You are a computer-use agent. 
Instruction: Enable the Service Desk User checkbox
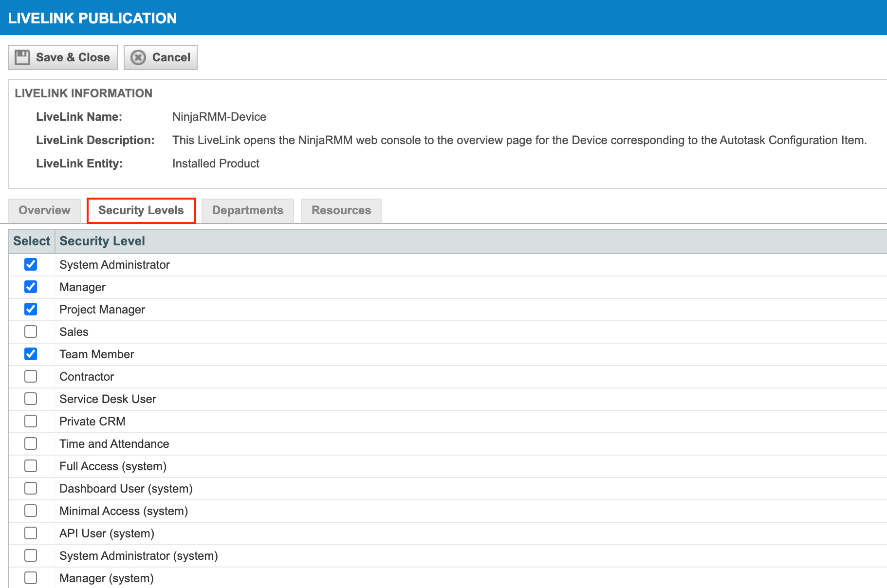[31, 399]
